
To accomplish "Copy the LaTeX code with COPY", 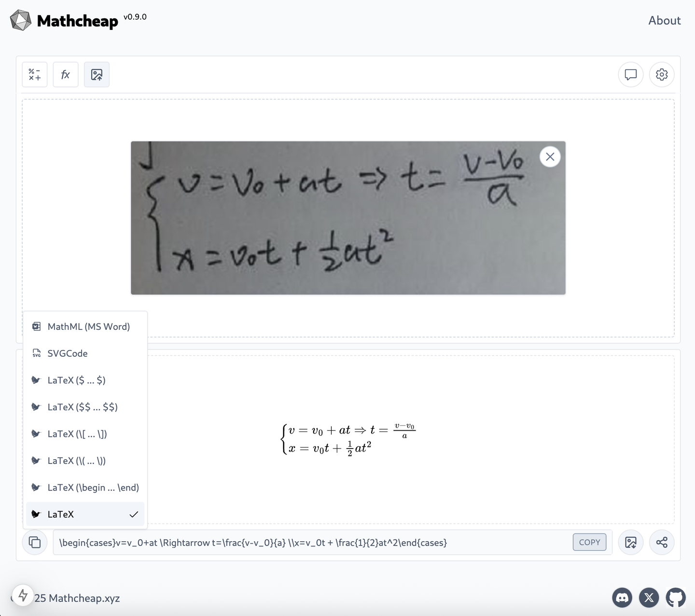I will pos(589,542).
